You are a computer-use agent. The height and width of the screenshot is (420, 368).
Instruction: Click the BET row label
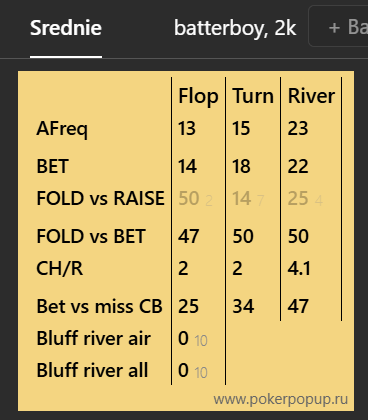pyautogui.click(x=52, y=166)
